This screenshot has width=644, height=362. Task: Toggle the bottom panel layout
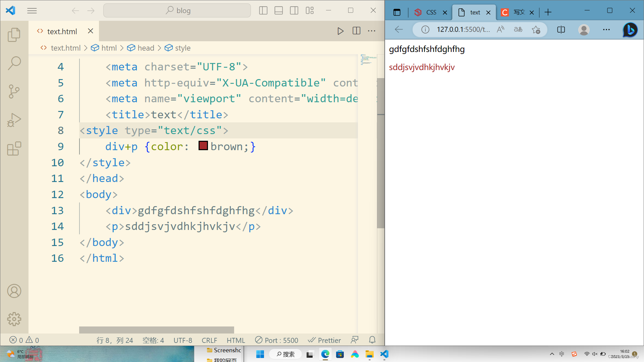pos(279,10)
